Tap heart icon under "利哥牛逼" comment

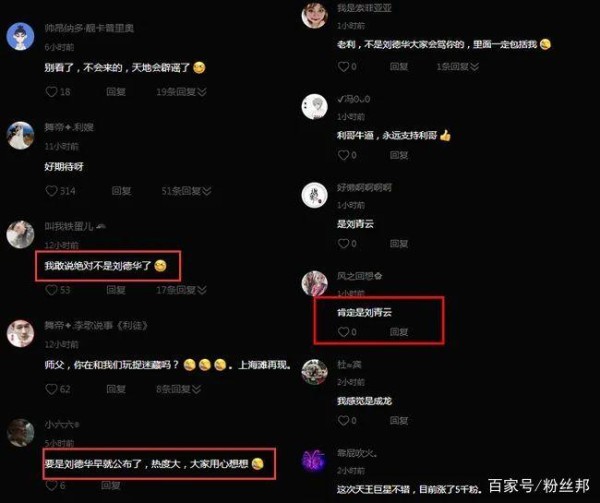pyautogui.click(x=343, y=155)
